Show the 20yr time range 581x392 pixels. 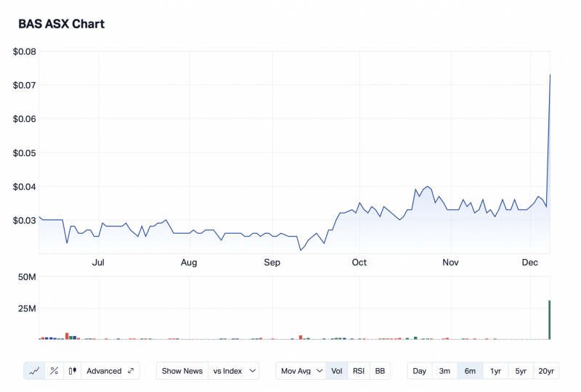point(546,371)
